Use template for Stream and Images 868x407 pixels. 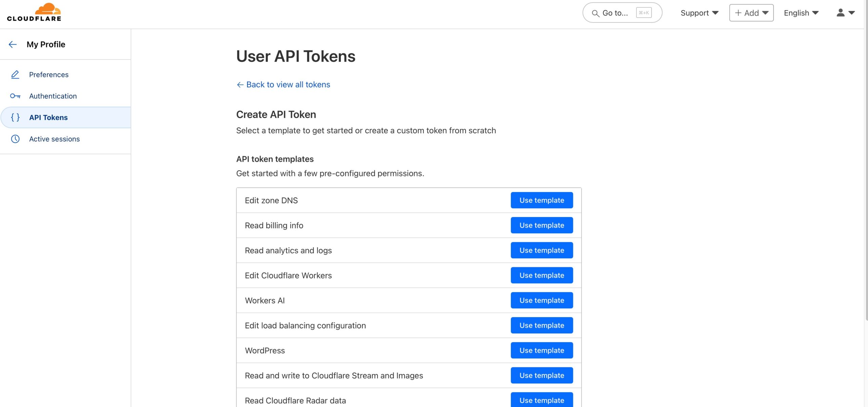[542, 375]
